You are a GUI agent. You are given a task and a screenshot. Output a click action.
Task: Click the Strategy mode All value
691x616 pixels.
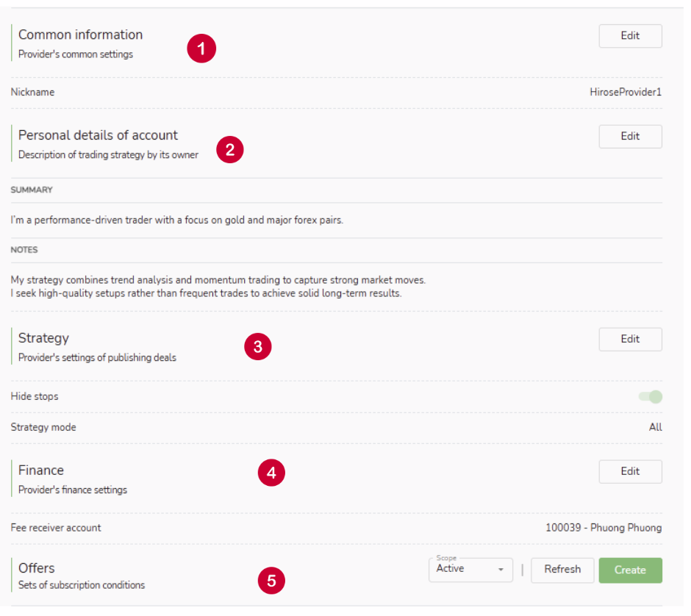[655, 427]
